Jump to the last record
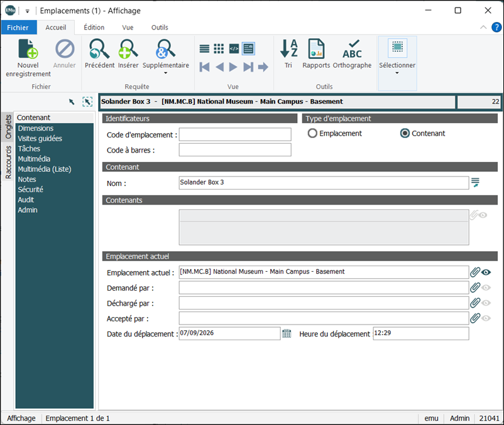 [248, 67]
